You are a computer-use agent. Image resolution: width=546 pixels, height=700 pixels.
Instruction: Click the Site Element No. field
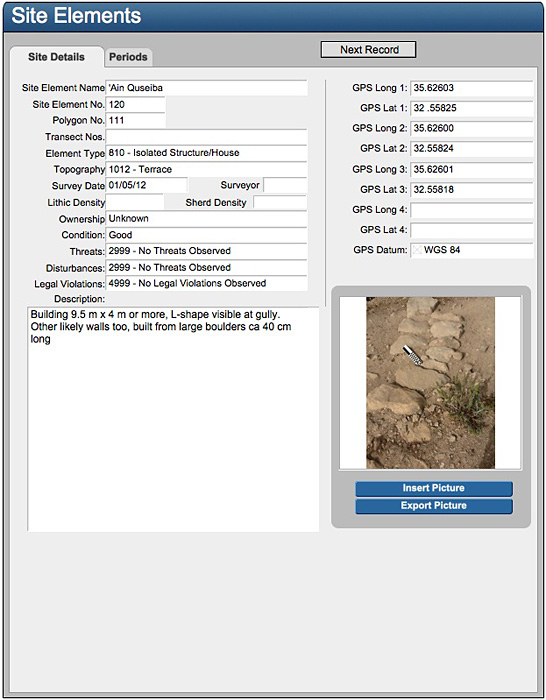tap(135, 104)
